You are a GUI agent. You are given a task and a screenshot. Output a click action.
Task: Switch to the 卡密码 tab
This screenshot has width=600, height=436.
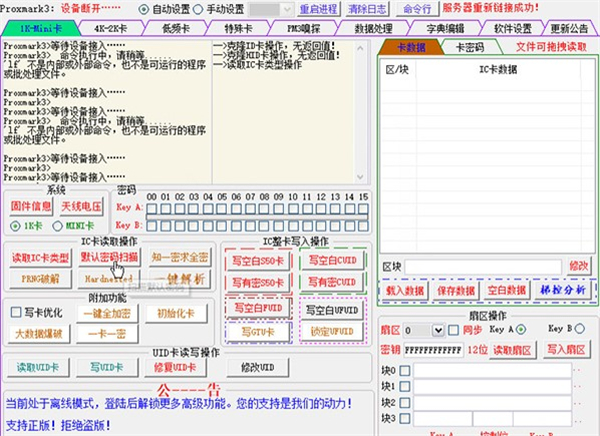pyautogui.click(x=469, y=47)
